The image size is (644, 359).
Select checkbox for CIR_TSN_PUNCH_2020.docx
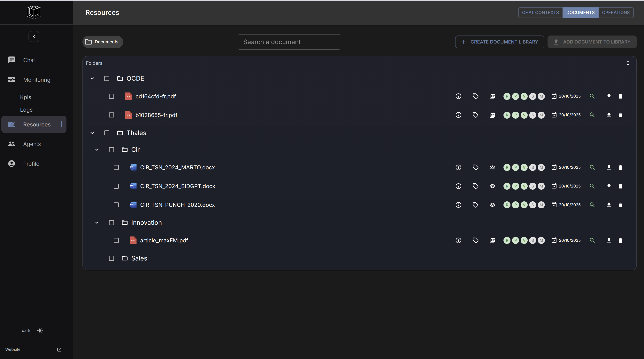click(116, 205)
